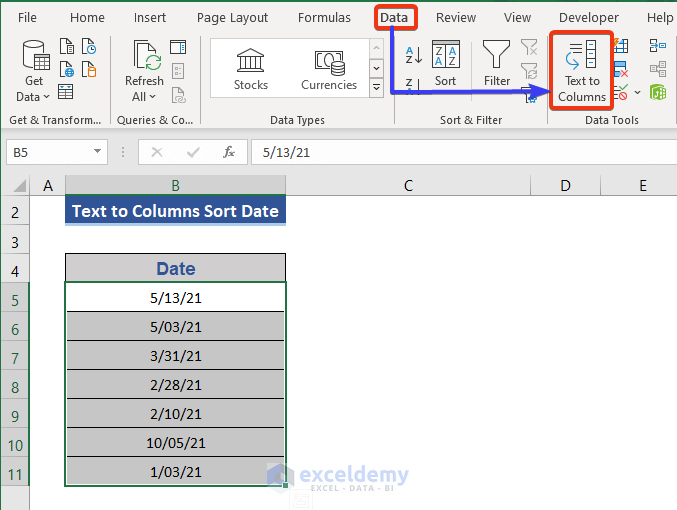Viewport: 677px width, 510px height.
Task: Click the Remove Duplicates icon
Action: click(x=621, y=69)
